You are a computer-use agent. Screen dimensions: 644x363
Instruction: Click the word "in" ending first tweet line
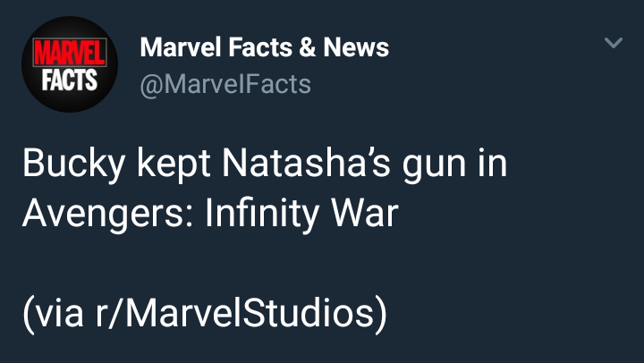coord(492,166)
